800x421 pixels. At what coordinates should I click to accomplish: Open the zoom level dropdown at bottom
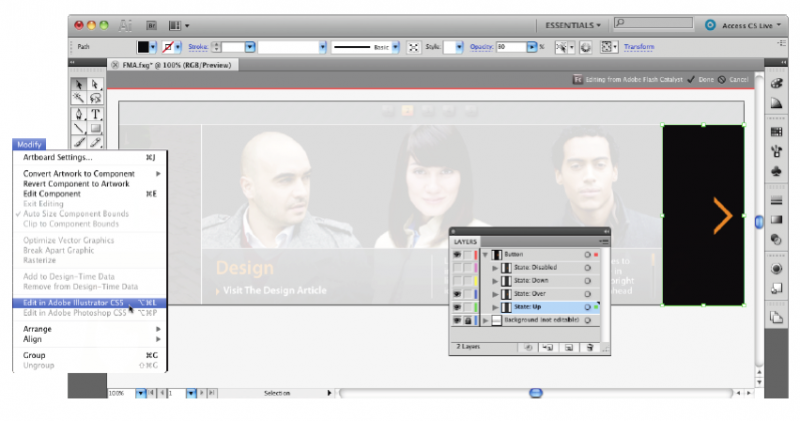pos(140,393)
